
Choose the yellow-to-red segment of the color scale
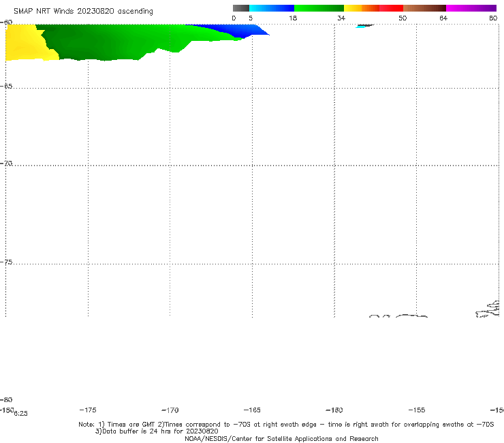click(373, 8)
